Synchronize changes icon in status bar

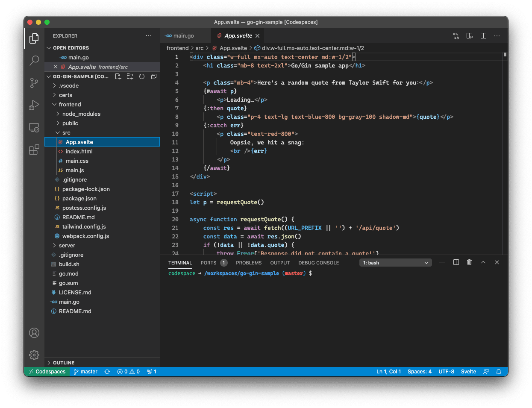coord(107,372)
